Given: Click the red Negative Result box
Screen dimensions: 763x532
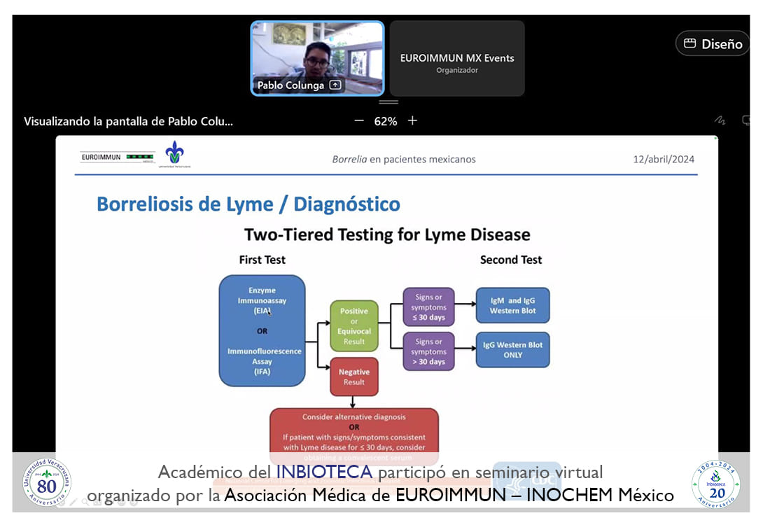Looking at the screenshot, I should [354, 377].
